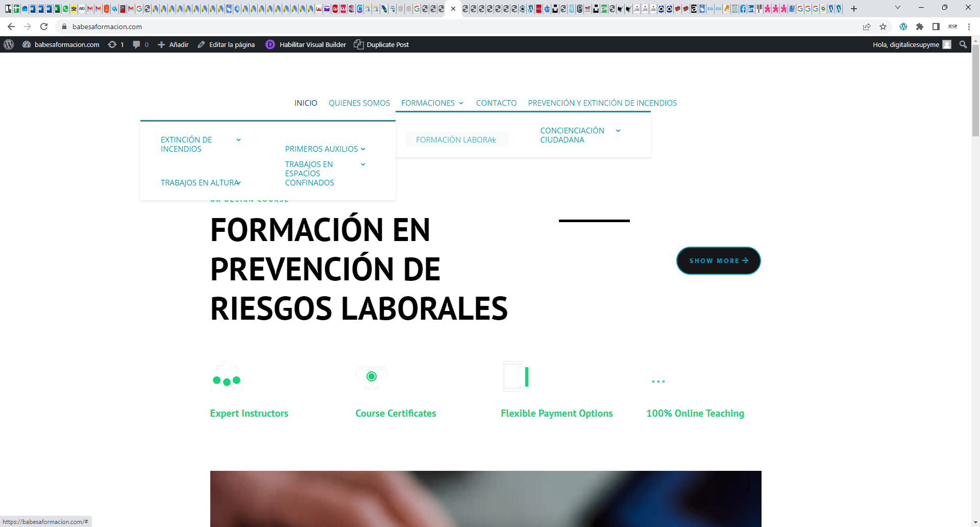The width and height of the screenshot is (980, 527).
Task: Click the SHOW MORE button
Action: (718, 260)
